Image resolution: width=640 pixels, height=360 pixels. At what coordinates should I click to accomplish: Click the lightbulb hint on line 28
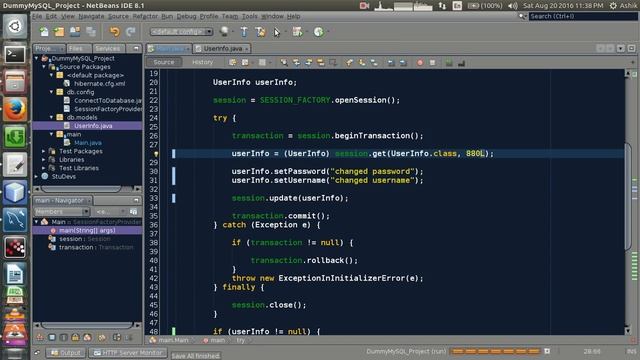(156, 154)
